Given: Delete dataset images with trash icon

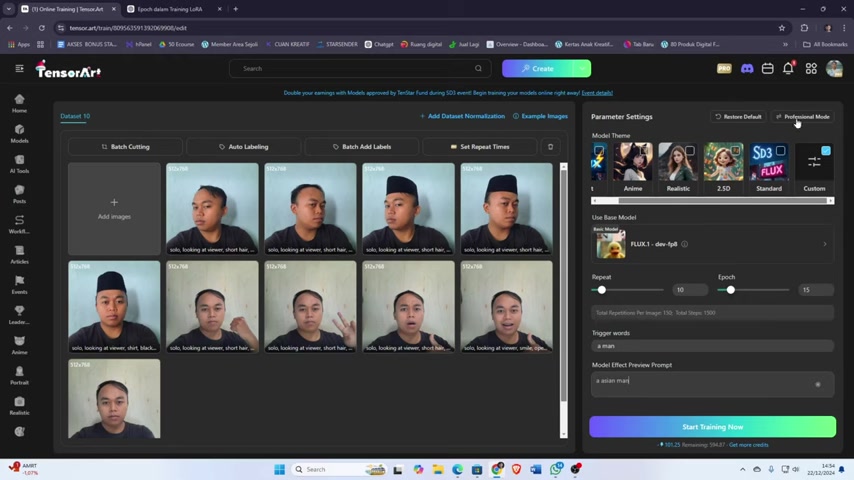Looking at the screenshot, I should (x=550, y=146).
